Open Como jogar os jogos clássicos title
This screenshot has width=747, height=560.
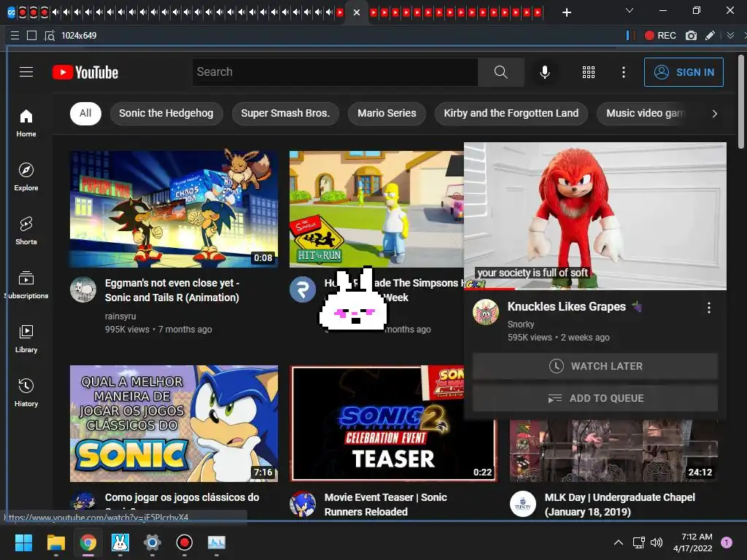pos(182,497)
